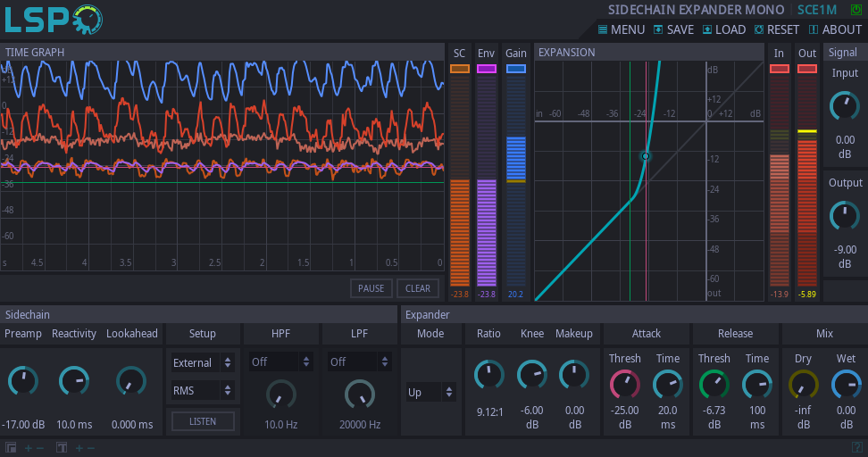Click the HPF frequency knob
This screenshot has width=868, height=457.
pyautogui.click(x=280, y=395)
